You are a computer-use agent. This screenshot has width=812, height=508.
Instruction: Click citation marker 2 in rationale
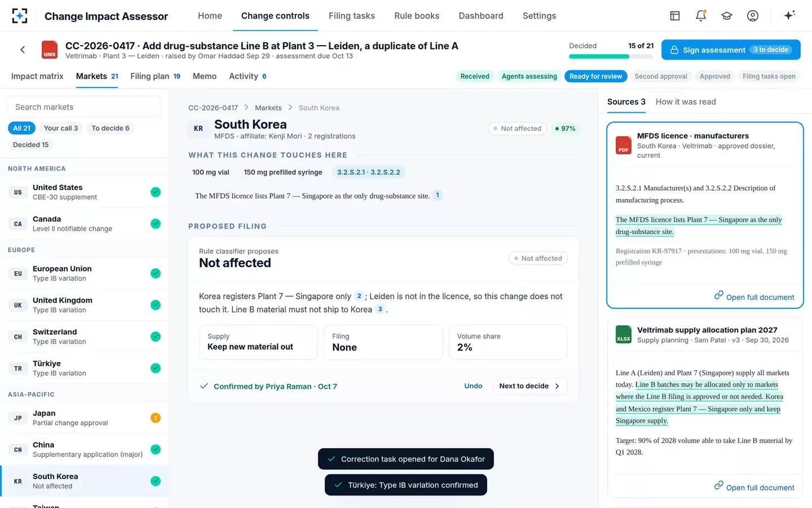click(359, 296)
